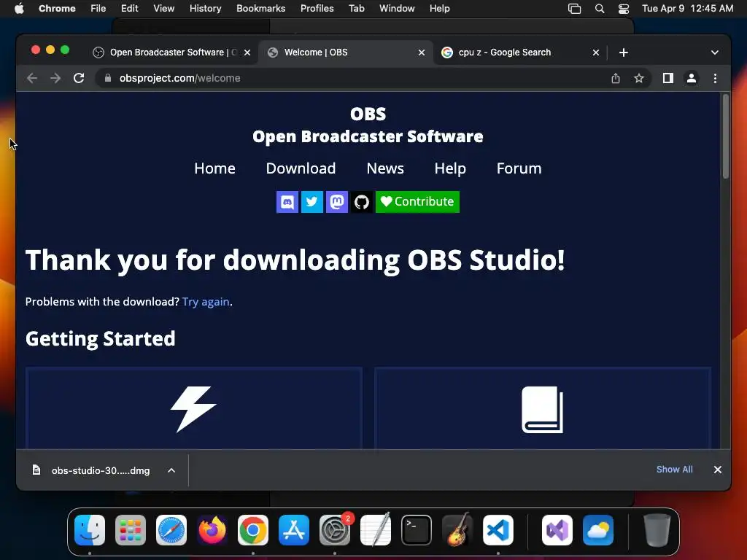Click the green Contribute button
The width and height of the screenshot is (747, 560).
click(x=417, y=202)
